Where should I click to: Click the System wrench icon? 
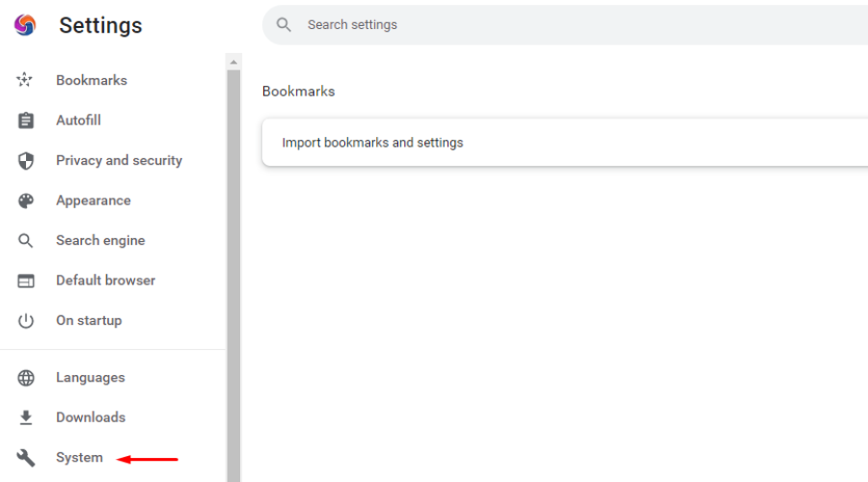click(26, 458)
